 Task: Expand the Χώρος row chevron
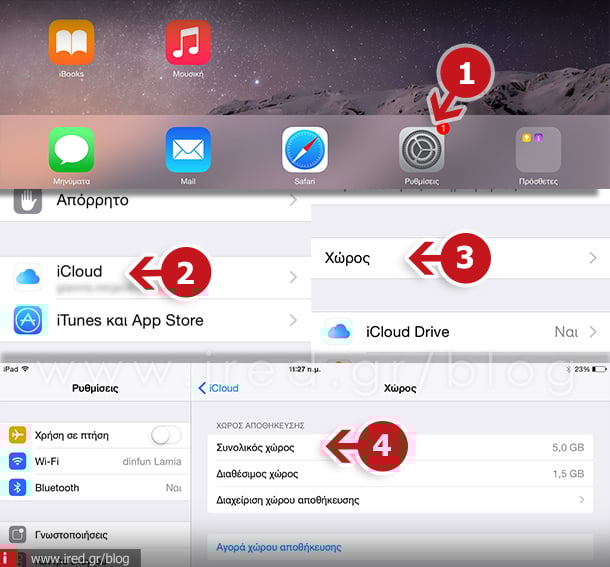pos(593,258)
